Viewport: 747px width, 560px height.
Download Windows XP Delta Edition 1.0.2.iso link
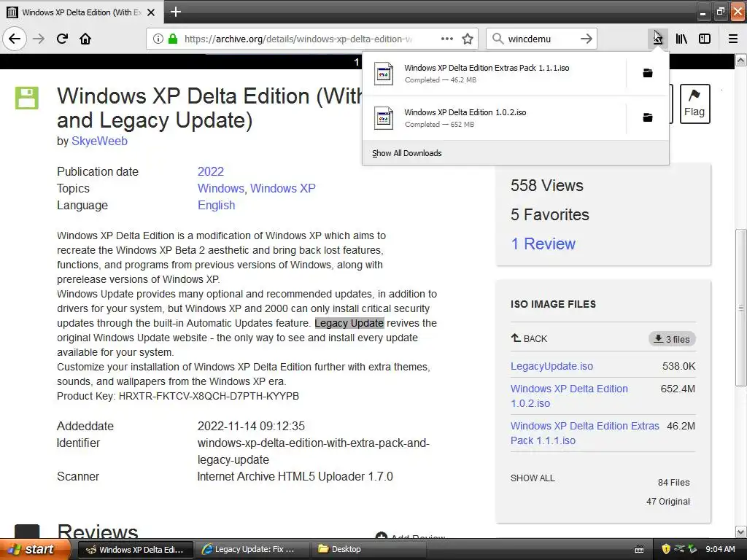tap(569, 396)
